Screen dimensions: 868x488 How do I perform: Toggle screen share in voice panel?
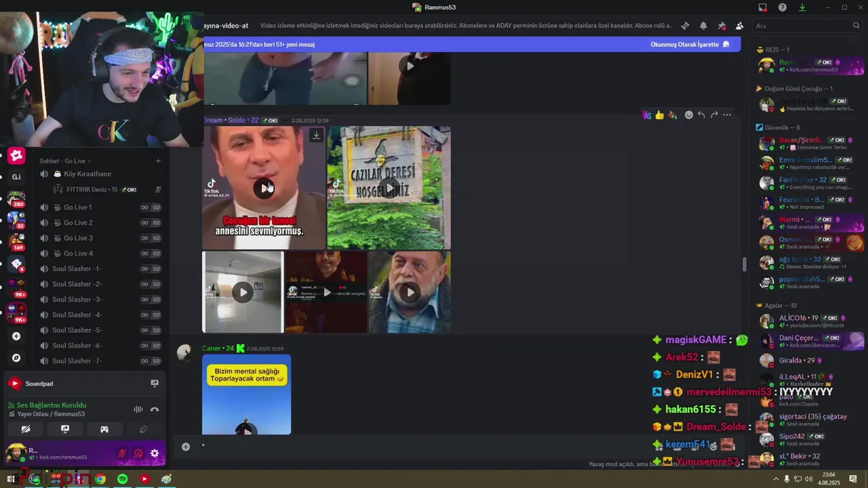pyautogui.click(x=65, y=429)
